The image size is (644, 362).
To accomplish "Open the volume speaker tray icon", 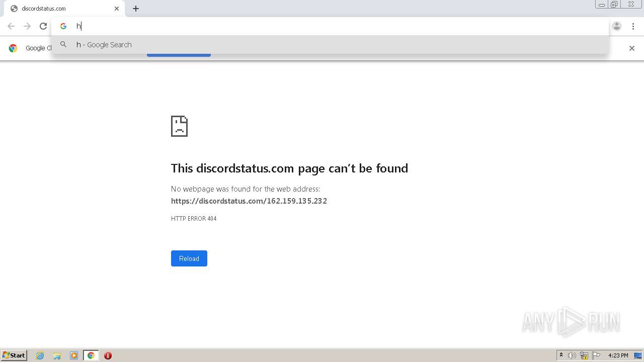I will click(572, 355).
